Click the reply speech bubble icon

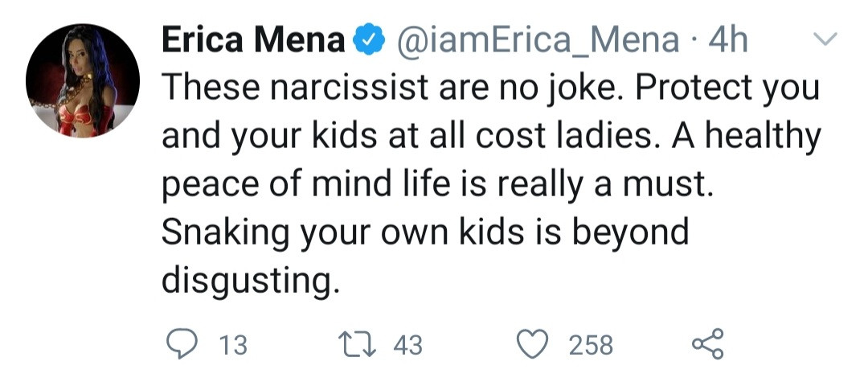pos(182,344)
